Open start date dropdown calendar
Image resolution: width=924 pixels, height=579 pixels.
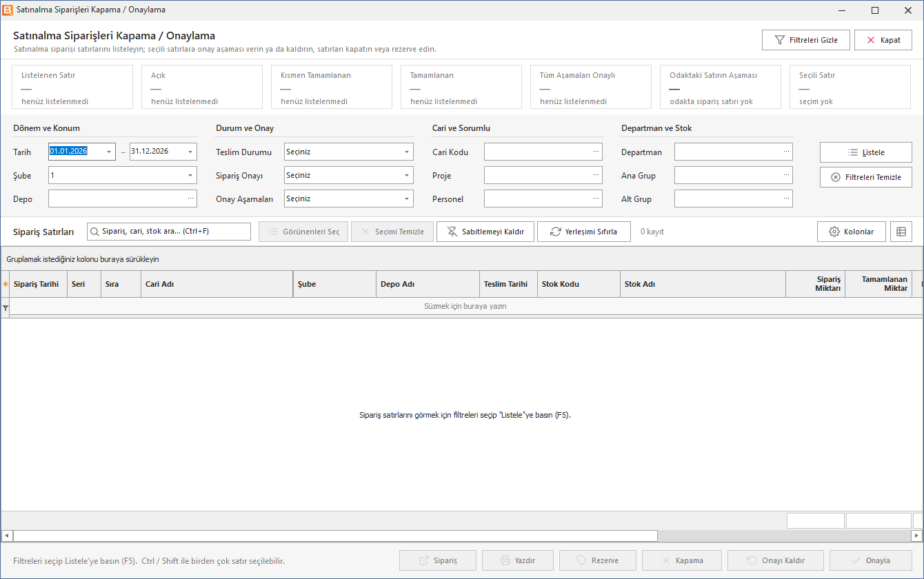(109, 152)
